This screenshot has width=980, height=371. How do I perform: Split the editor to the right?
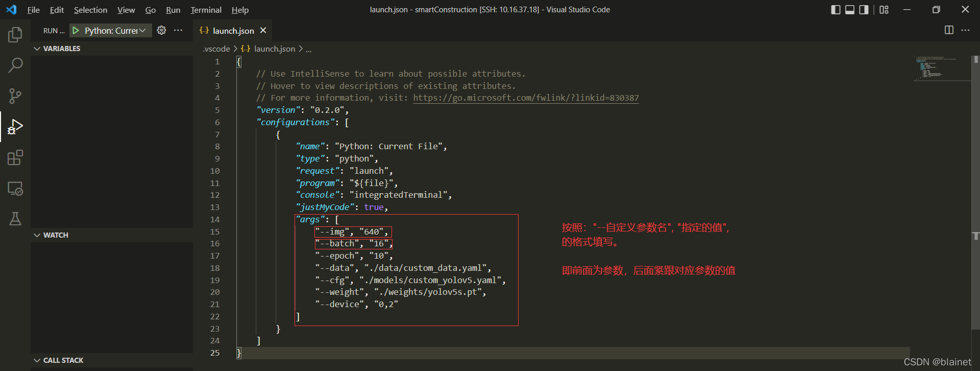(949, 30)
